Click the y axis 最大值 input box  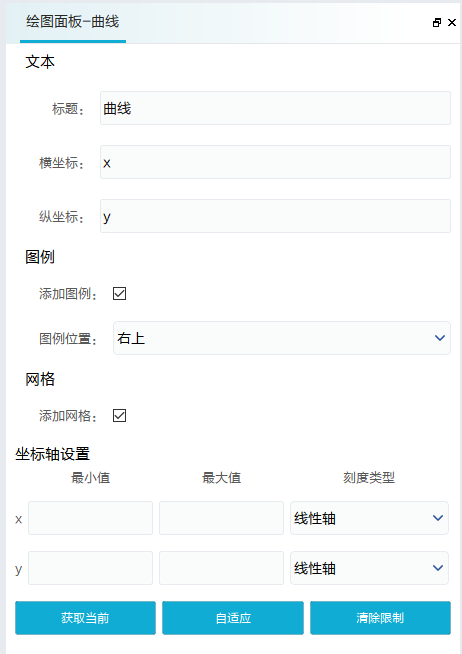221,568
